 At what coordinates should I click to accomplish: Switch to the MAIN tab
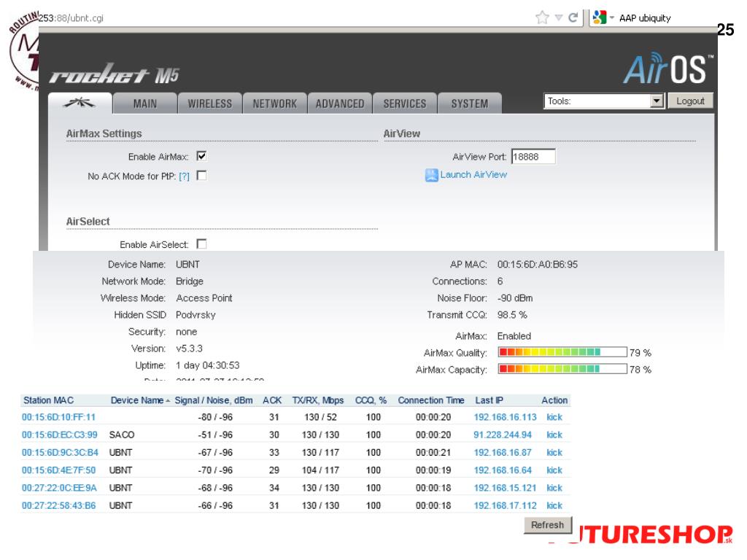145,104
